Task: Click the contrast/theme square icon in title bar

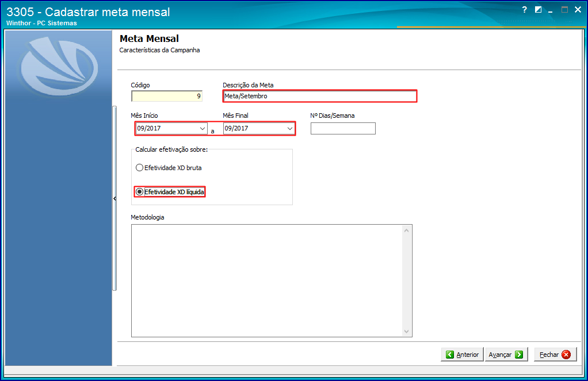Action: pyautogui.click(x=538, y=10)
